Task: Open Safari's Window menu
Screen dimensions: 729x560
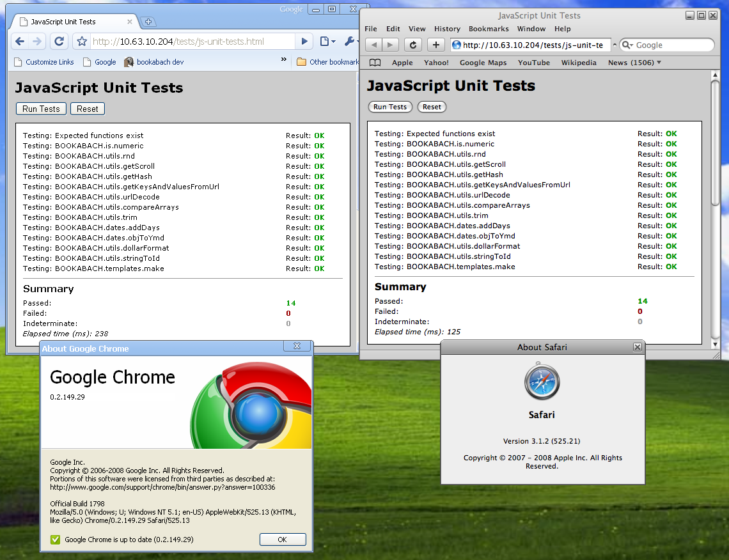Action: tap(531, 29)
